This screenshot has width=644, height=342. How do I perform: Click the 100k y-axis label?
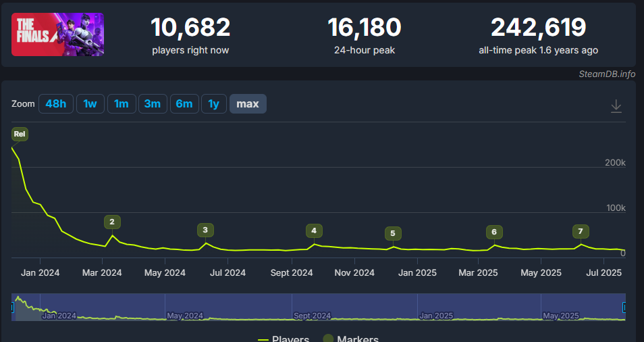(616, 208)
